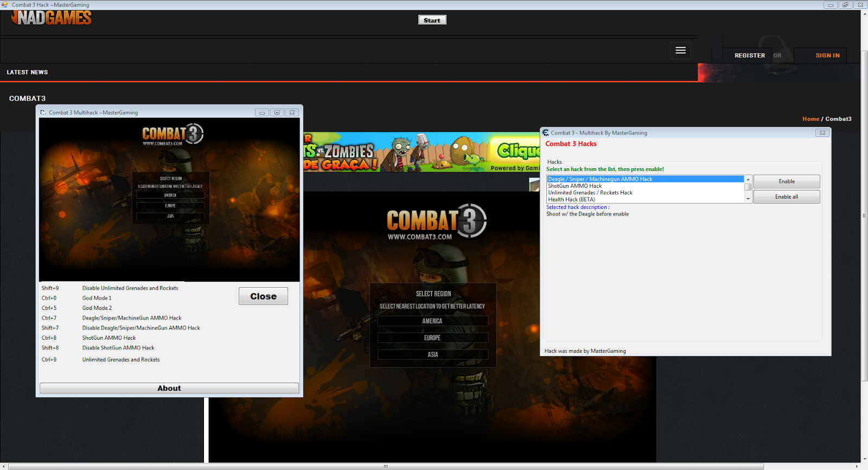
Task: Click EUROPE in the Multihack window preview
Action: click(x=170, y=206)
